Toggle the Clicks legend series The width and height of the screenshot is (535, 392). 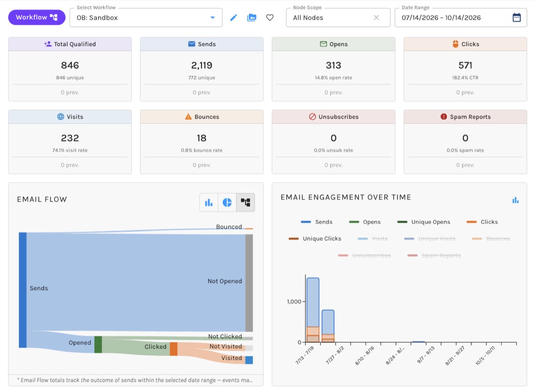[482, 222]
